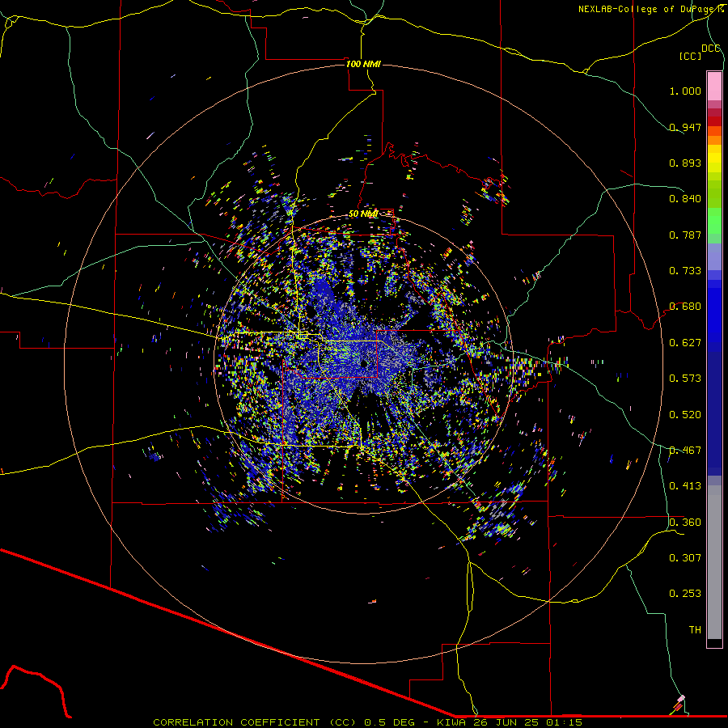Click the 0.733 scale value
Viewport: 728px width, 728px height.
685,271
